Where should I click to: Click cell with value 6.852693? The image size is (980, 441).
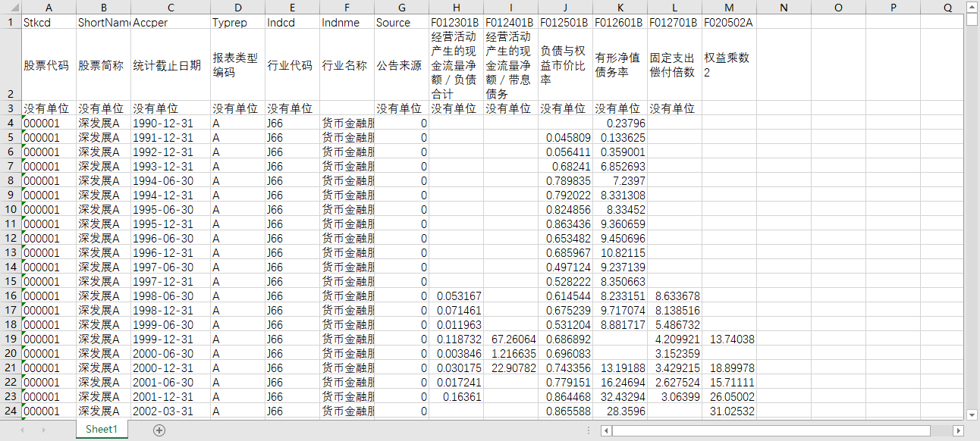(x=620, y=166)
